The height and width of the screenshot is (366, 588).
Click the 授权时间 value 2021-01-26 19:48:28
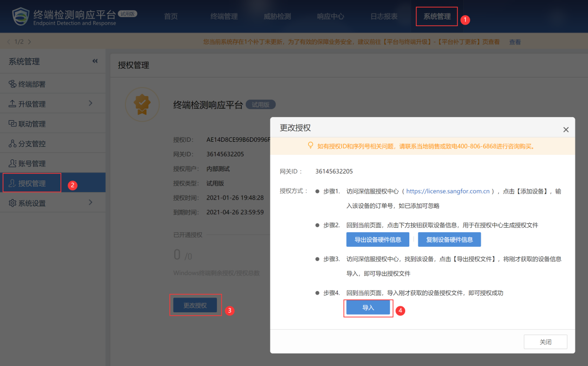(235, 198)
